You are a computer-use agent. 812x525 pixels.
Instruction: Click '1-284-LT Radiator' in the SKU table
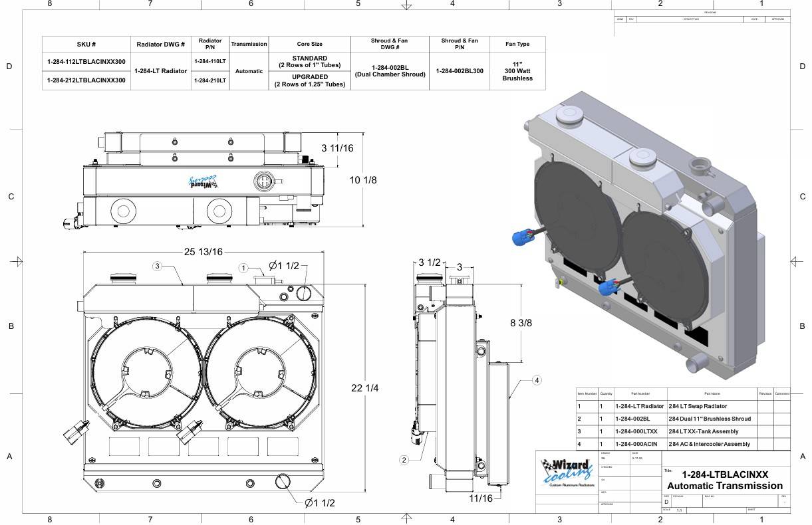(x=160, y=71)
